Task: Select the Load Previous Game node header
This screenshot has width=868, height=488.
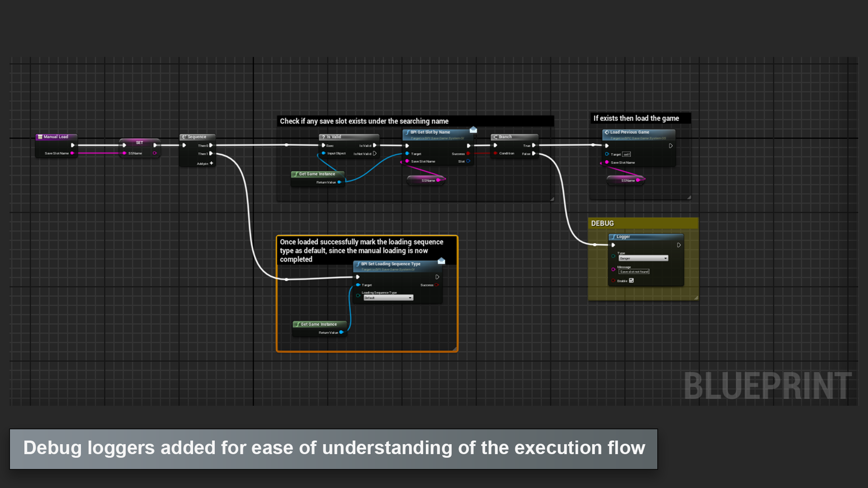Action: pyautogui.click(x=629, y=132)
